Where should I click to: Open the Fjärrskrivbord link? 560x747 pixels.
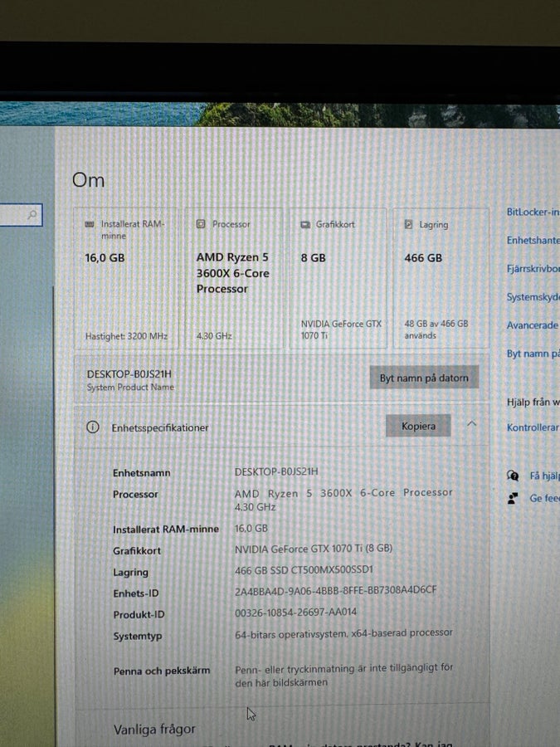(533, 269)
